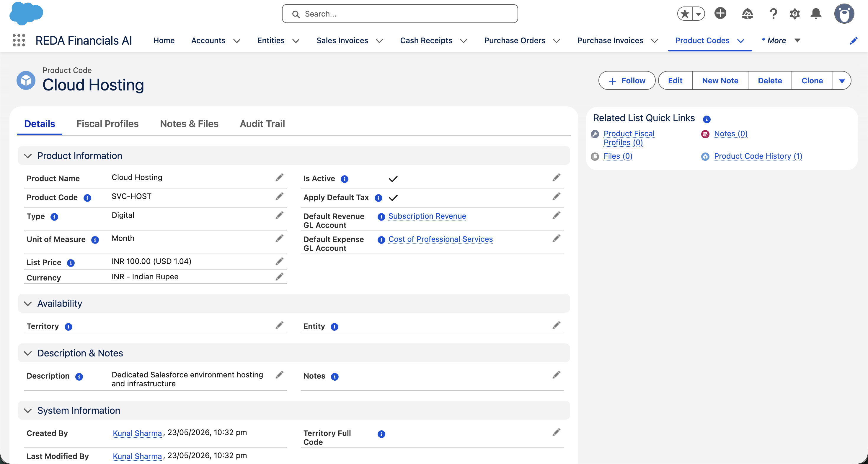Open the Subscription Revenue link

[427, 216]
